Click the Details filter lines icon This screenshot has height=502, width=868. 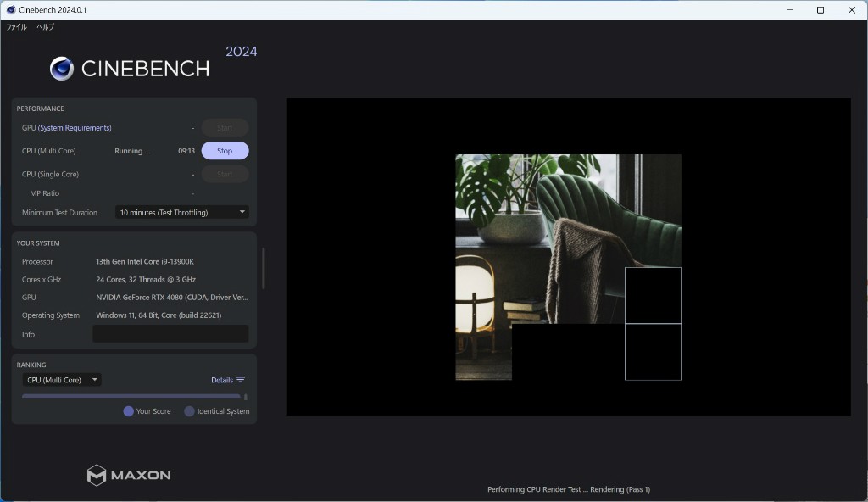pos(241,380)
